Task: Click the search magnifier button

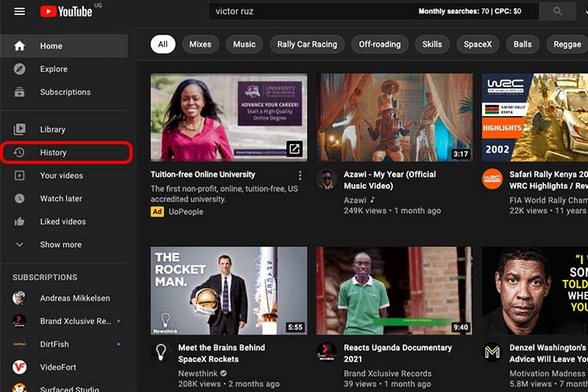Action: coord(557,11)
